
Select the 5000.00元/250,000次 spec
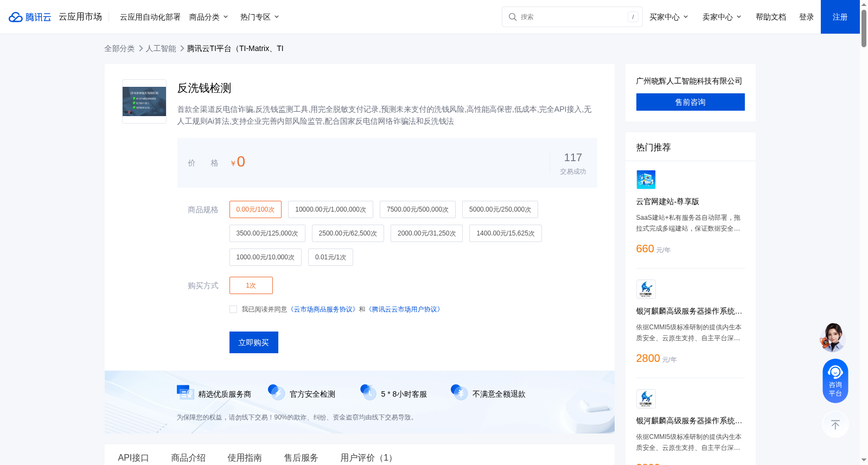pyautogui.click(x=500, y=209)
